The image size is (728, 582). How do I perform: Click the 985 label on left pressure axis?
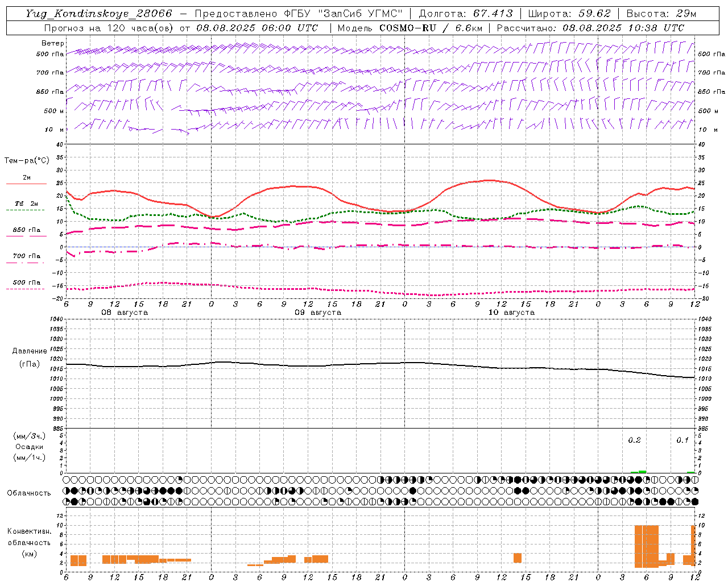tap(58, 429)
